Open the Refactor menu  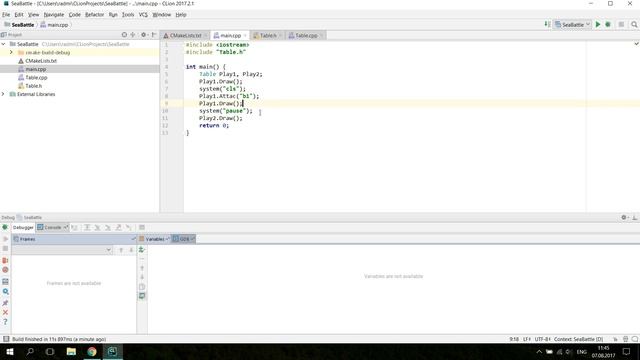(x=94, y=15)
